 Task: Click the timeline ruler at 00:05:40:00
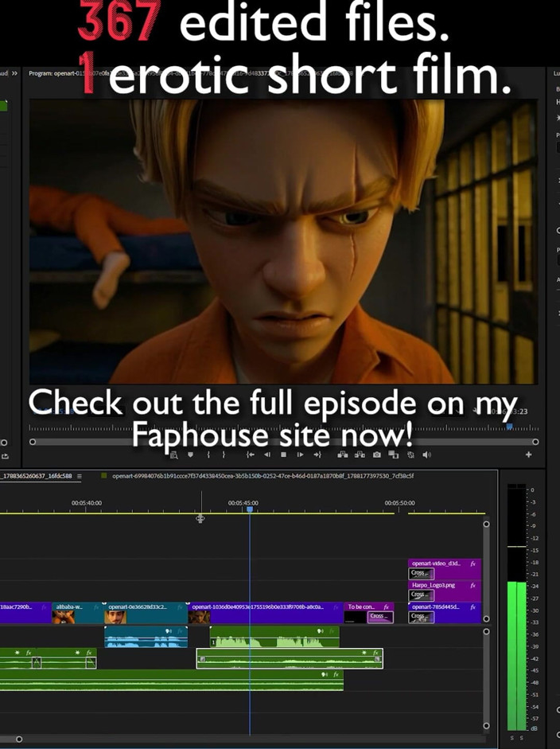click(x=87, y=503)
